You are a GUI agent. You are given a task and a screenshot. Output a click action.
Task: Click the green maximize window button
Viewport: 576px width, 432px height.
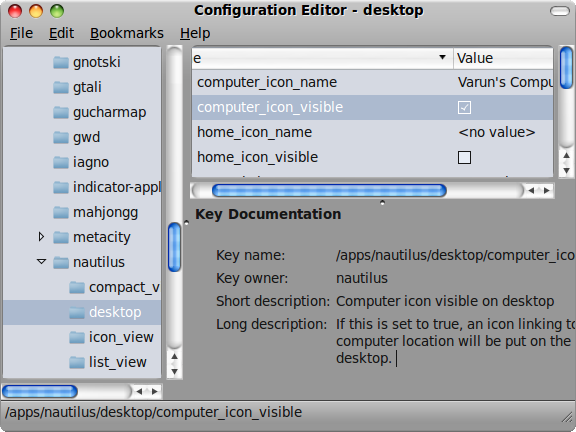(x=57, y=11)
